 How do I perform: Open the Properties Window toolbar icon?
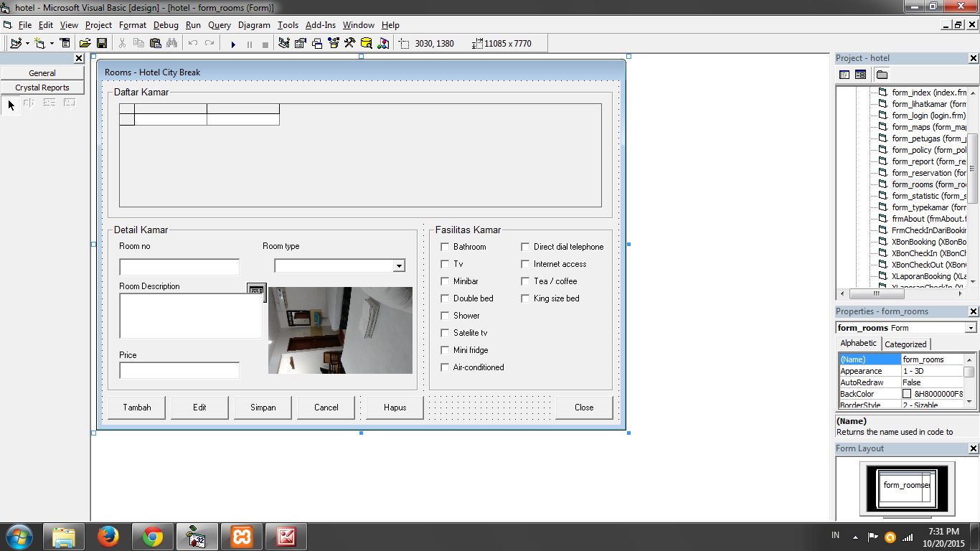301,44
